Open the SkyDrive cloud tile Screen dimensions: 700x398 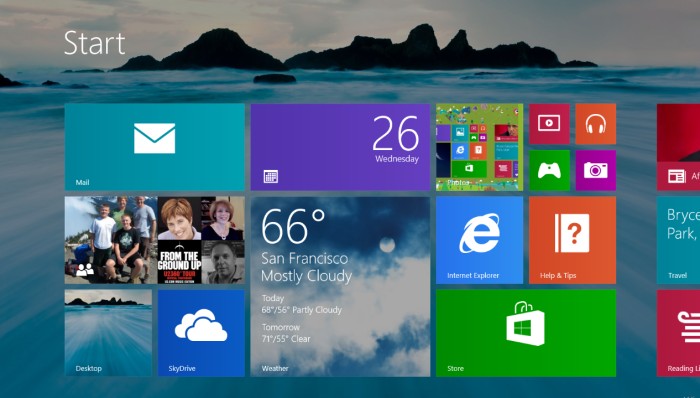[x=201, y=333]
